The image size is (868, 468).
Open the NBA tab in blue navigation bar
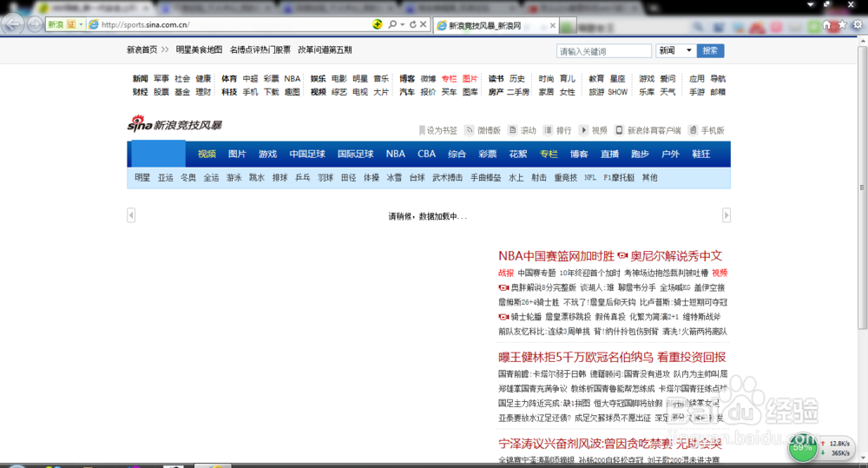[395, 154]
